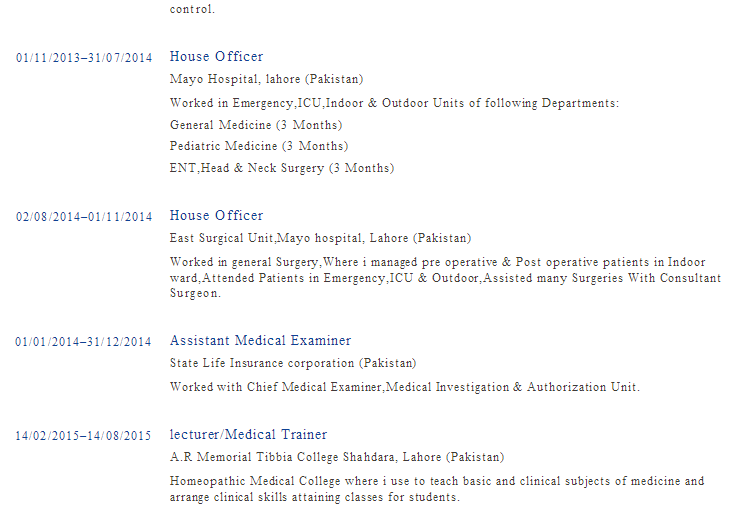Click the "Pediatric Medicine (3 Months)" entry

(258, 146)
